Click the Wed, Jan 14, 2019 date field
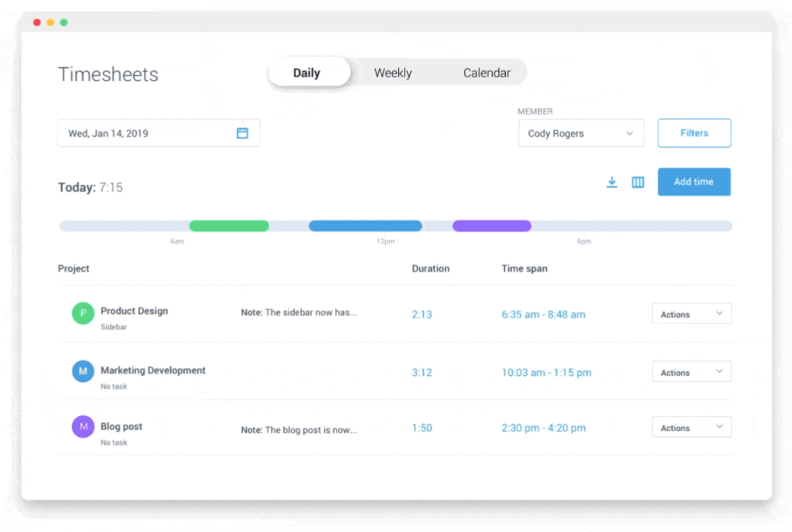This screenshot has height=532, width=792. click(x=147, y=133)
